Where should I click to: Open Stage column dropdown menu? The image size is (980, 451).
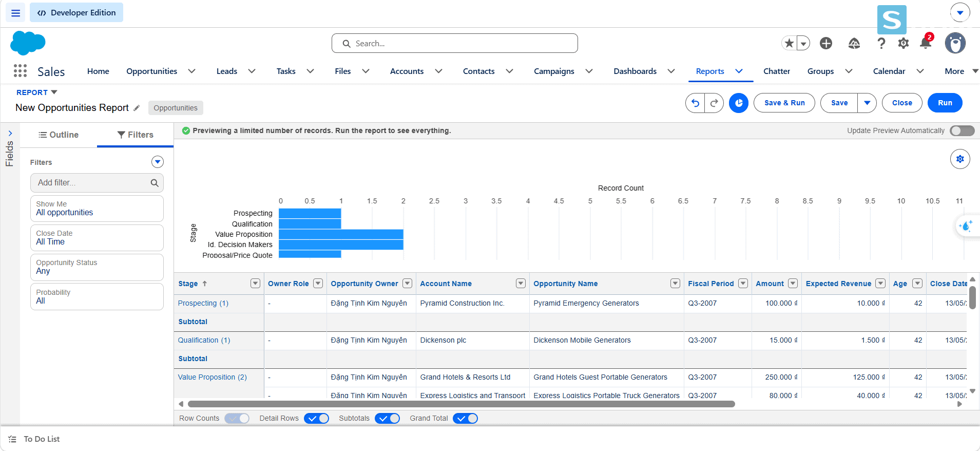click(255, 284)
